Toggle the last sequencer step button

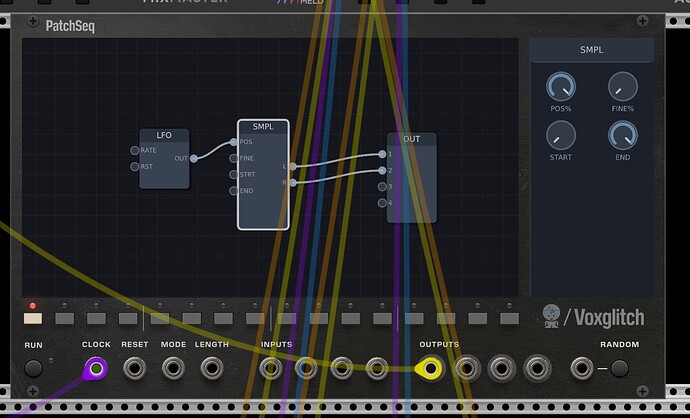(x=509, y=318)
